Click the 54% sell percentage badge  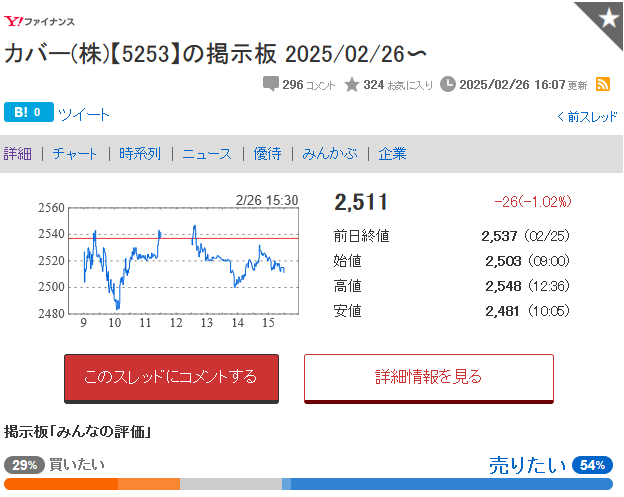[592, 465]
